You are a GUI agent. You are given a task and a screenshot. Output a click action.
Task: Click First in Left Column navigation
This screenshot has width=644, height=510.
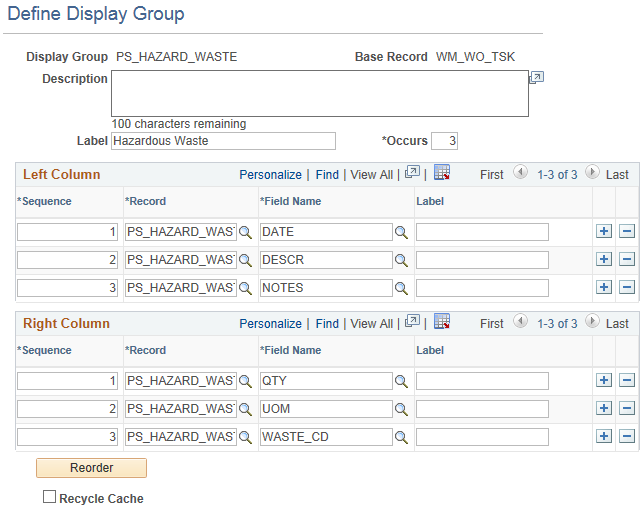[x=491, y=175]
